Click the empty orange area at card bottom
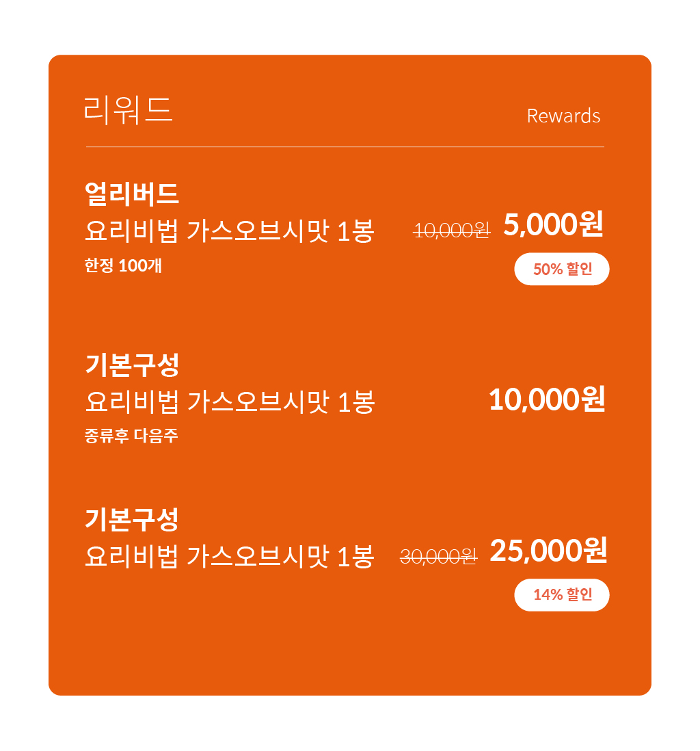The height and width of the screenshot is (751, 700). [349, 656]
